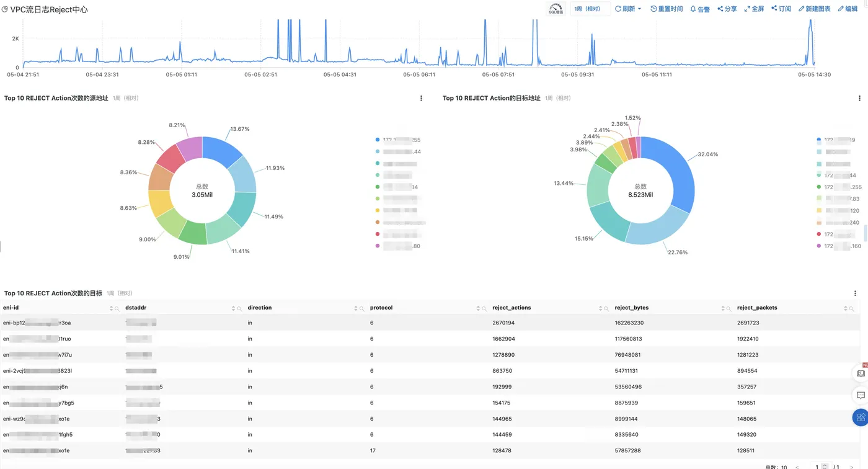Click the blue floating widgets button
Viewport: 868px width, 469px height.
[x=861, y=418]
